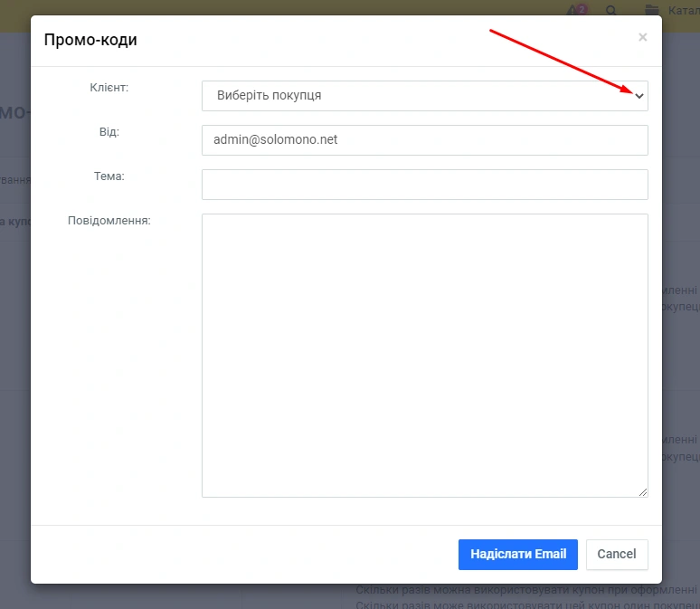Click the Промо-коди dialog title
This screenshot has width=700, height=609.
(x=90, y=40)
